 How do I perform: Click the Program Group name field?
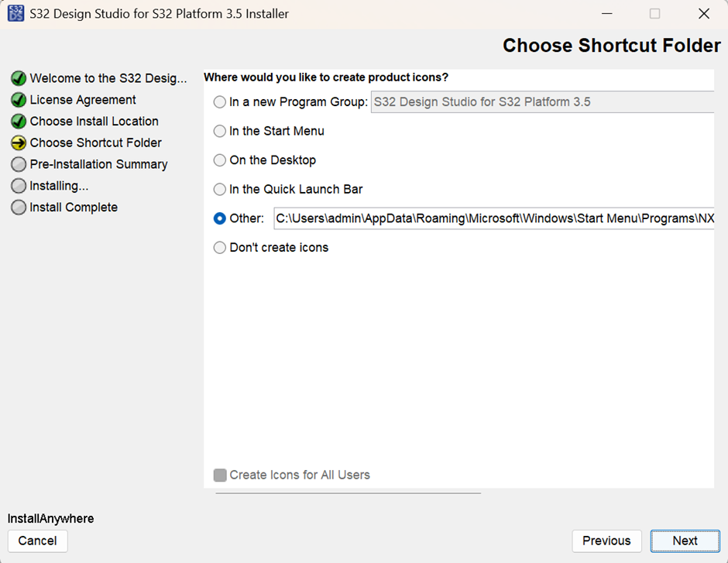coord(542,102)
